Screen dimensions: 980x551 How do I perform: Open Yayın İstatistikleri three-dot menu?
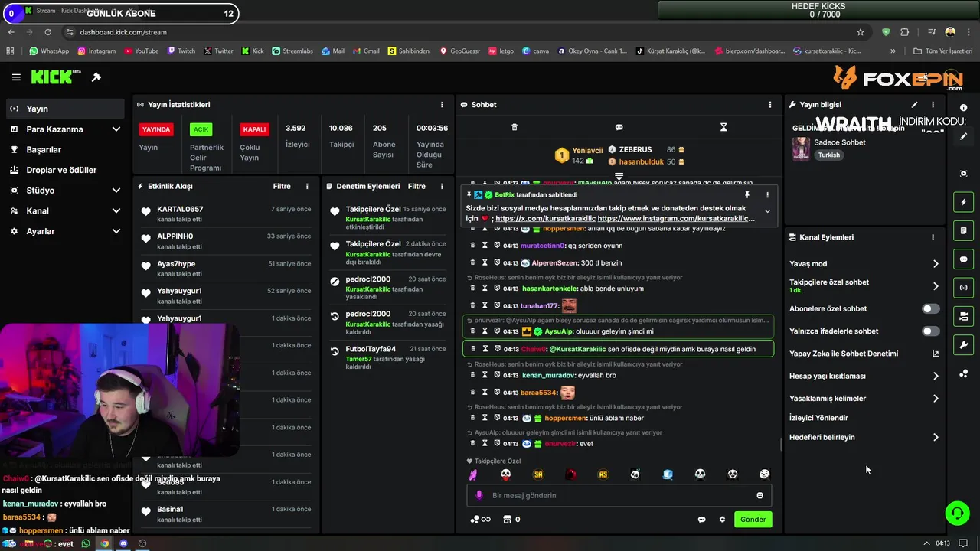click(x=442, y=104)
